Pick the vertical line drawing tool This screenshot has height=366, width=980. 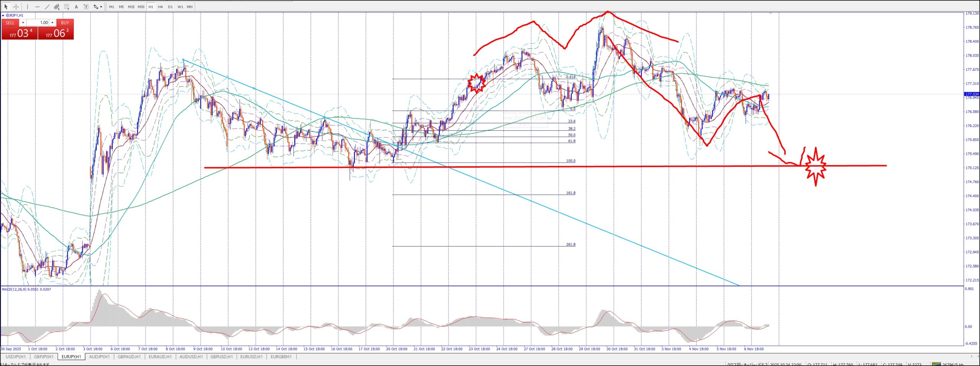pyautogui.click(x=28, y=7)
